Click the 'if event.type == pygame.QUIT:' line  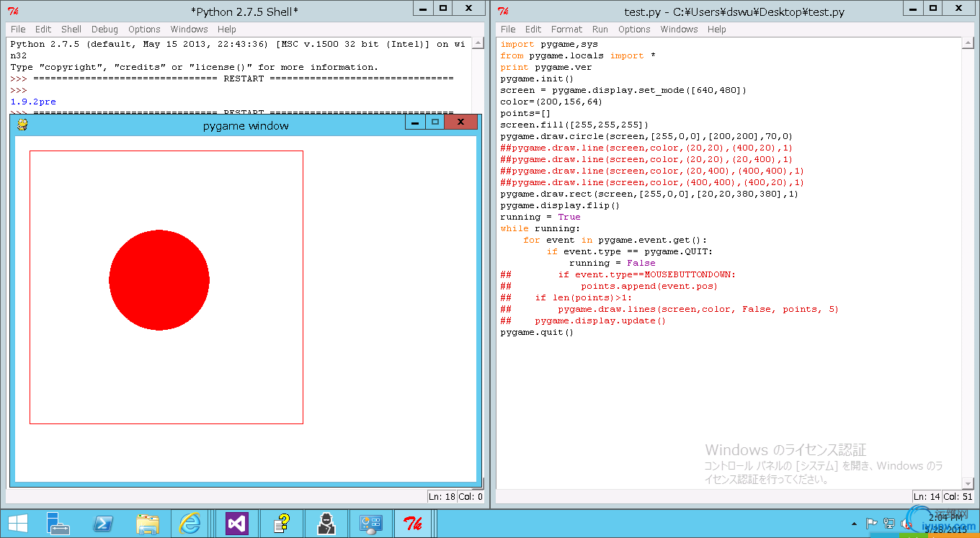629,251
